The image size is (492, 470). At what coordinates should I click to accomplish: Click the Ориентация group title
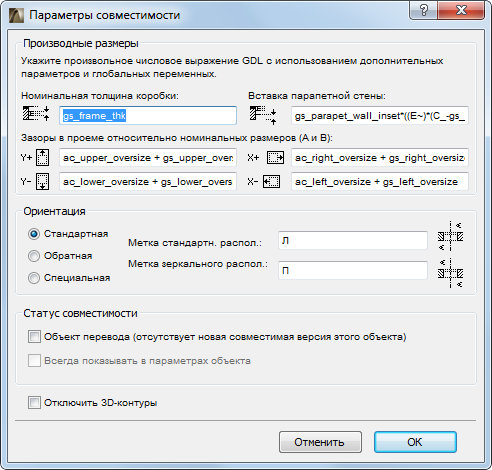[x=54, y=211]
